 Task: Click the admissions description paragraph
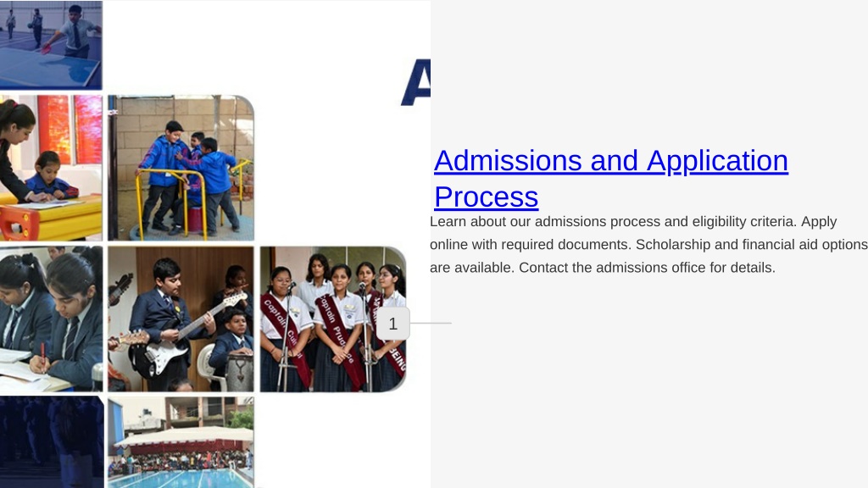[648, 245]
